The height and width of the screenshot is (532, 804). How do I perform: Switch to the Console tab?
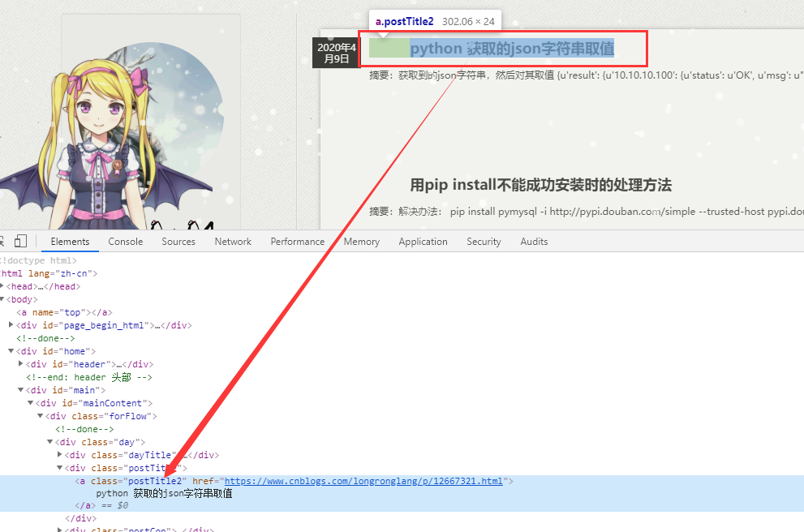click(x=125, y=241)
